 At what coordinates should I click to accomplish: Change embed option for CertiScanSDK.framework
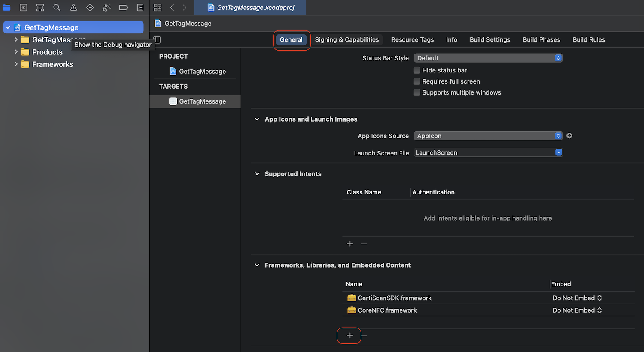(x=577, y=298)
